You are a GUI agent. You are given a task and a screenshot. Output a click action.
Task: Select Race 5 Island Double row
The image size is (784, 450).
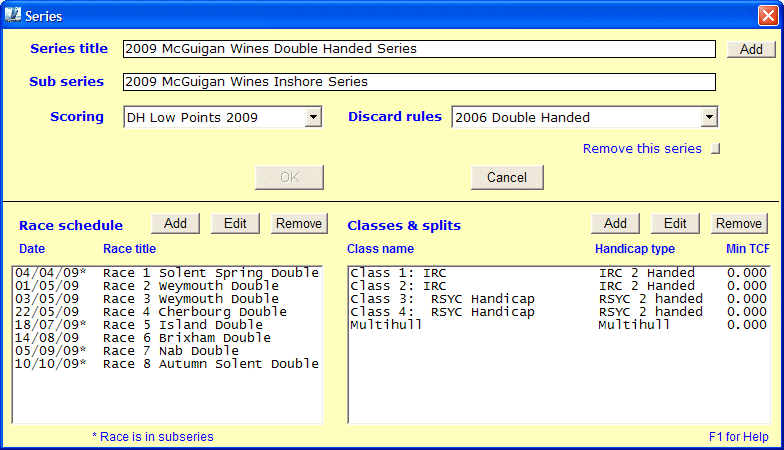(x=167, y=325)
